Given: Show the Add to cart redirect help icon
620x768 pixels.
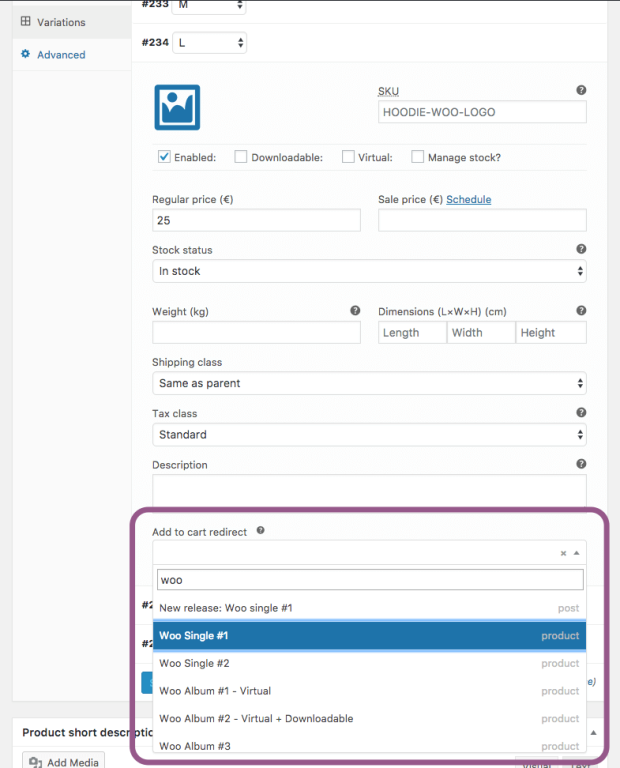Looking at the screenshot, I should [x=261, y=530].
